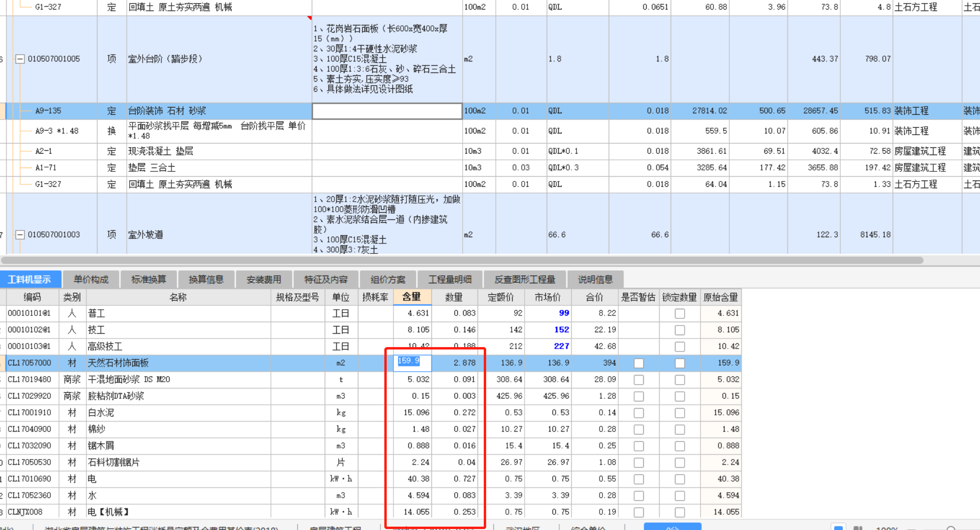Click the 8145.18 total for 室外坡道
Screen dimensions: 980x530
(875, 235)
